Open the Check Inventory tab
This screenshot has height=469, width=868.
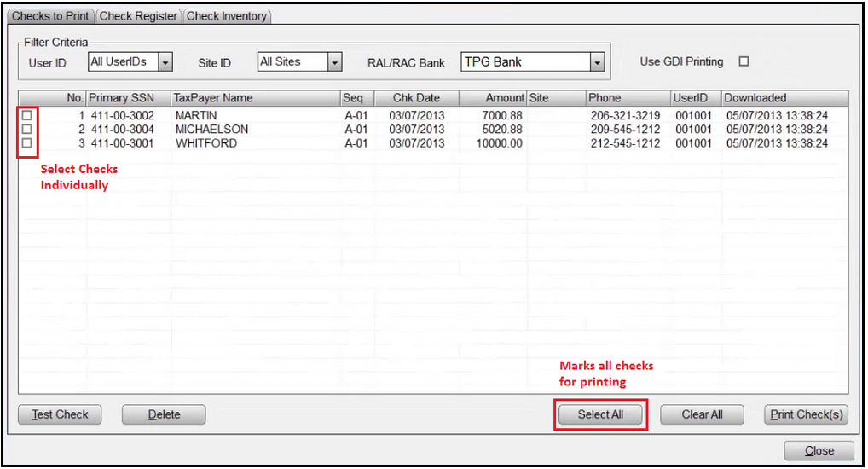point(227,16)
